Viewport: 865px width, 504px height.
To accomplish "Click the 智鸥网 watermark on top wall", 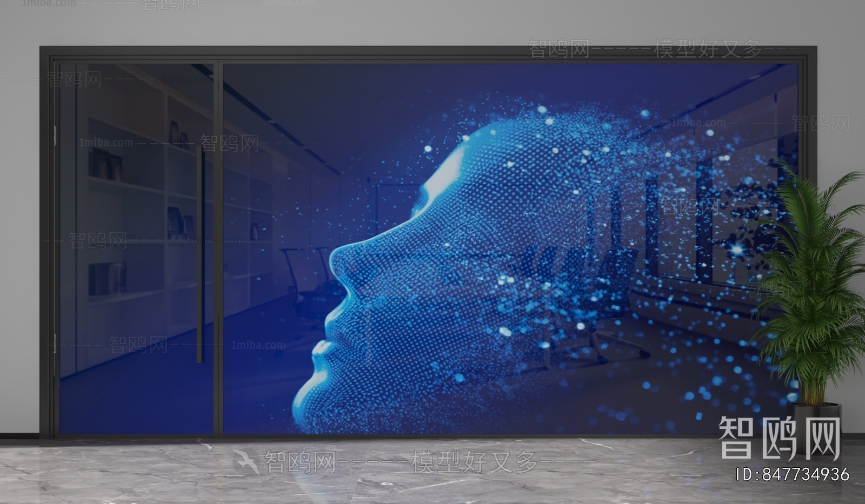I will pos(558,49).
